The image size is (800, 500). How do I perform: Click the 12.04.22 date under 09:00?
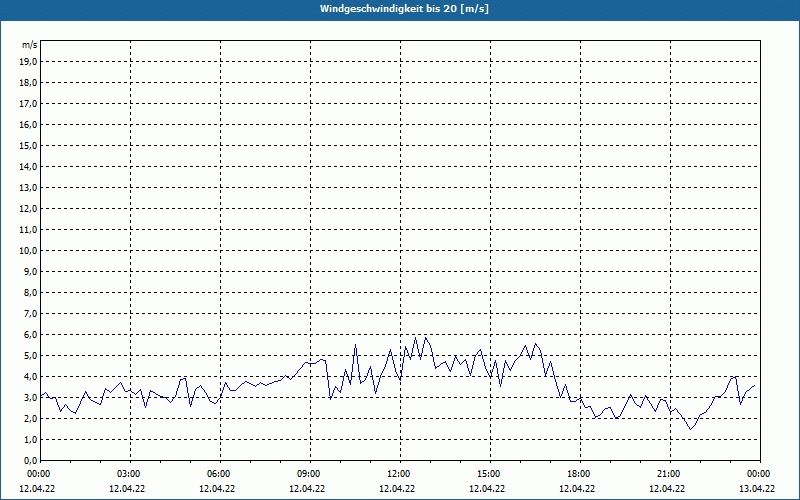pyautogui.click(x=307, y=488)
